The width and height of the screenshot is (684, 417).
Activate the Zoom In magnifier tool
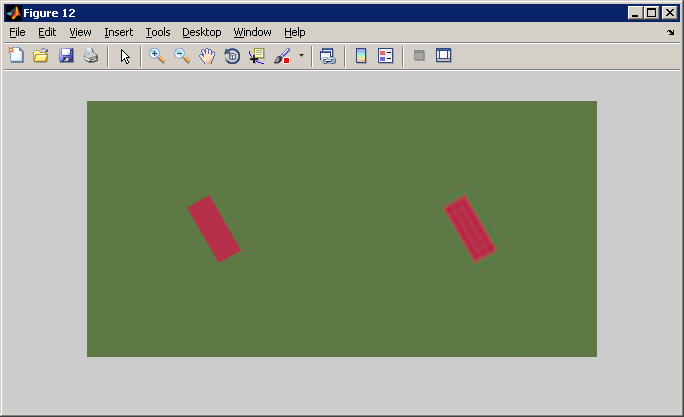pyautogui.click(x=157, y=56)
